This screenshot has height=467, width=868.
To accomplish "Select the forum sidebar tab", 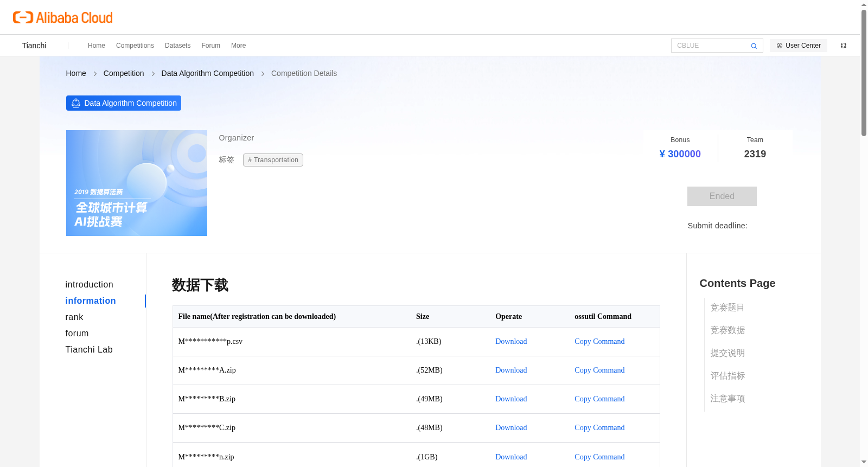I will 77,334.
